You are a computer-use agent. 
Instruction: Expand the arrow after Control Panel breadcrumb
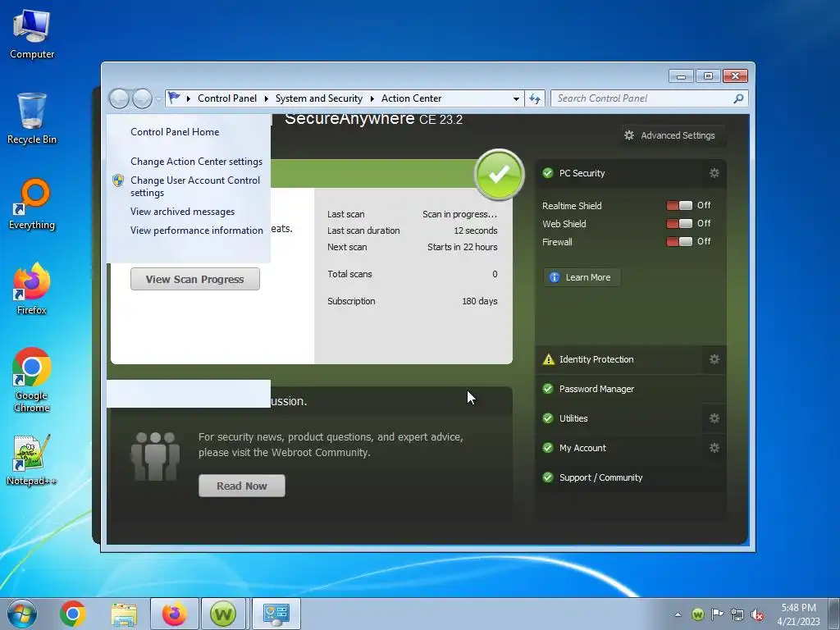tap(267, 98)
